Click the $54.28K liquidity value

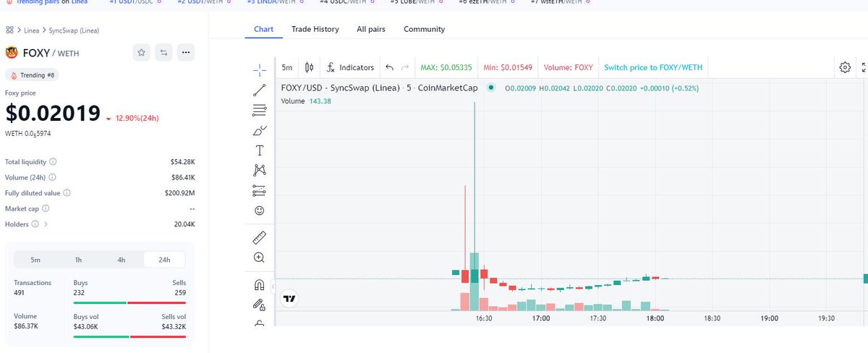[183, 162]
